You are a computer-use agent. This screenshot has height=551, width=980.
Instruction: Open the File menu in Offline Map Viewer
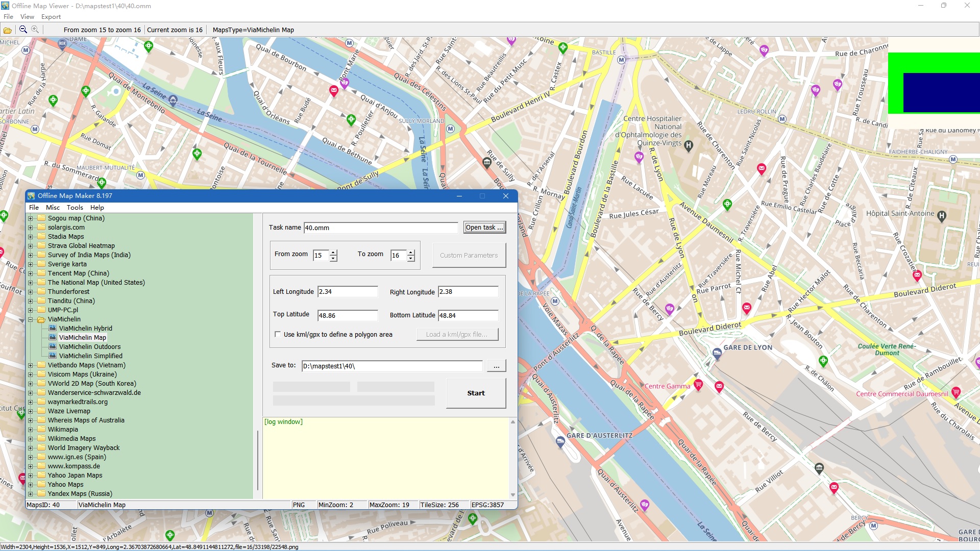pos(8,17)
